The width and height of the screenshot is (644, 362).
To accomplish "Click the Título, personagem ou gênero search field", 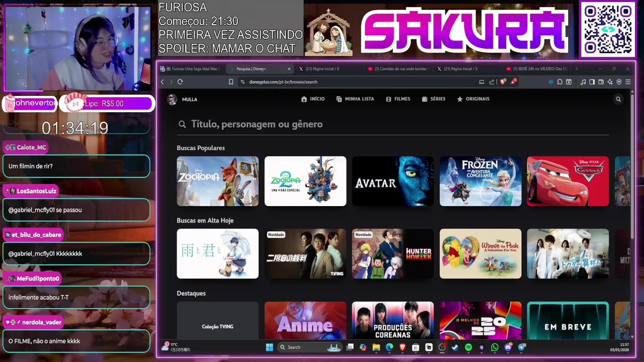I will coord(393,124).
